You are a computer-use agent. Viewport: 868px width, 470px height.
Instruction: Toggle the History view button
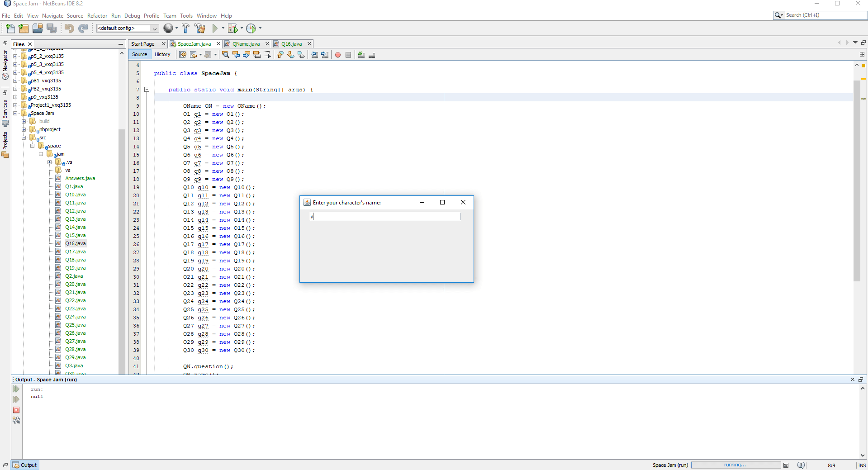[x=162, y=54]
